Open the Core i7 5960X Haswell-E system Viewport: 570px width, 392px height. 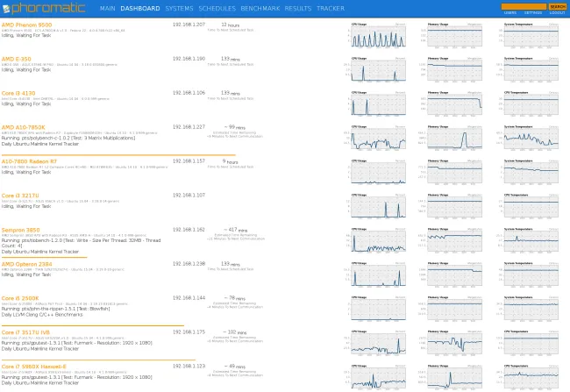(34, 367)
